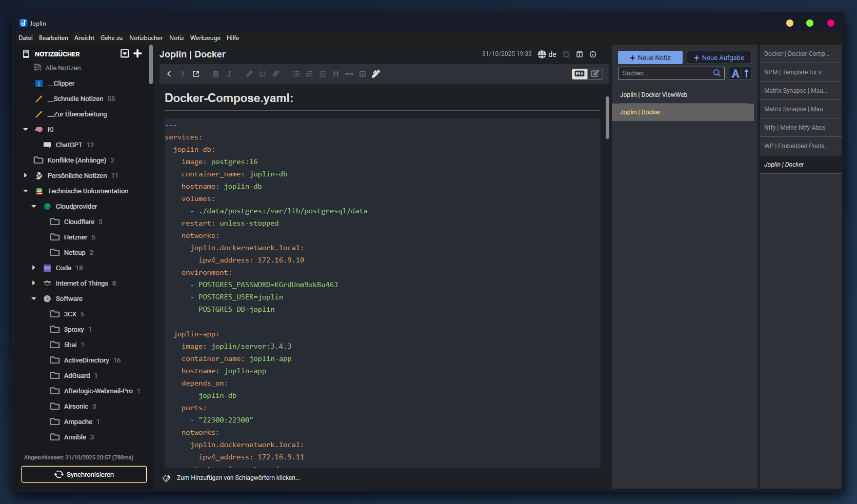Toggle the editor layout split view
857x504 pixels.
coord(580,54)
